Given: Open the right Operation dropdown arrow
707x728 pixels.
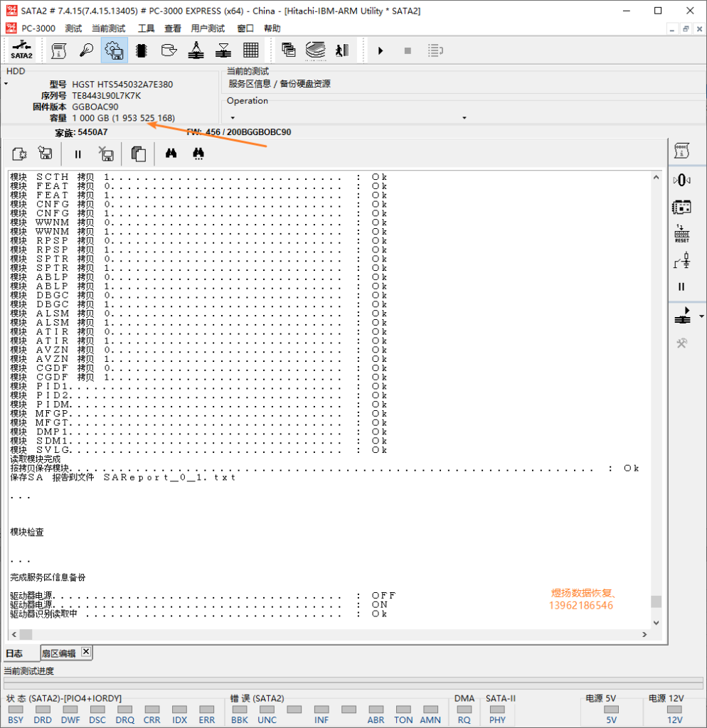Looking at the screenshot, I should [x=464, y=118].
